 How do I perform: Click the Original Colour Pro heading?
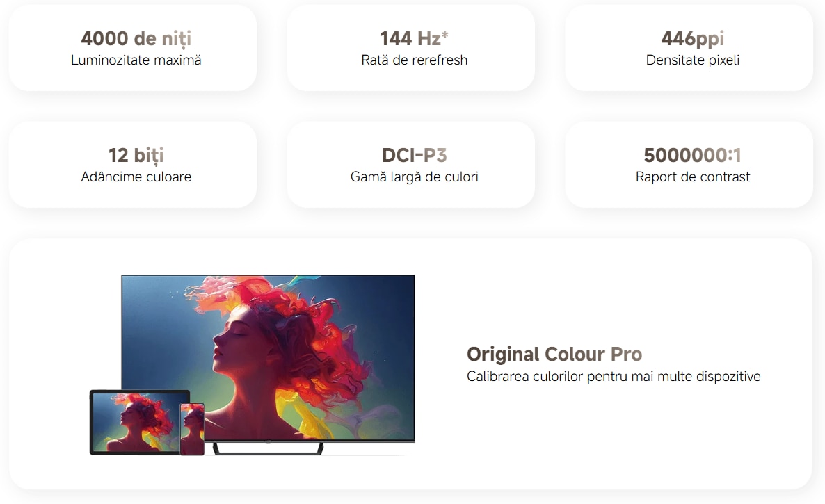(x=554, y=355)
